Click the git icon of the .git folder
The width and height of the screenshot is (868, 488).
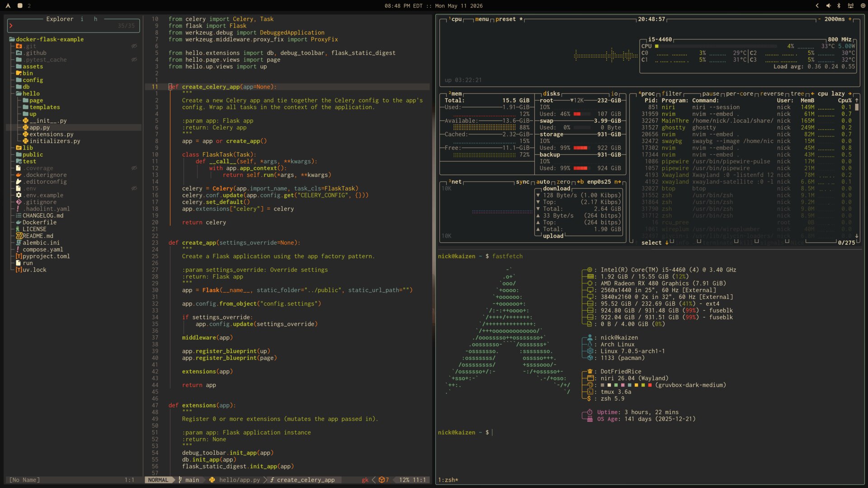coord(19,46)
